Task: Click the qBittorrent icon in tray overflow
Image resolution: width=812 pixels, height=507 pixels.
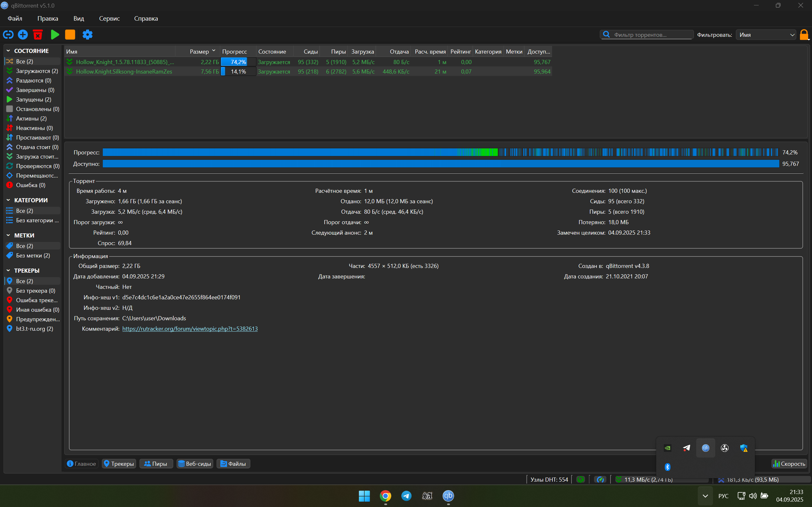Action: point(706,448)
